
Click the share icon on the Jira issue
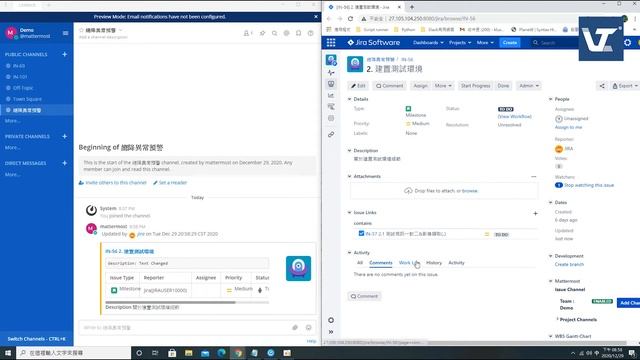point(602,86)
